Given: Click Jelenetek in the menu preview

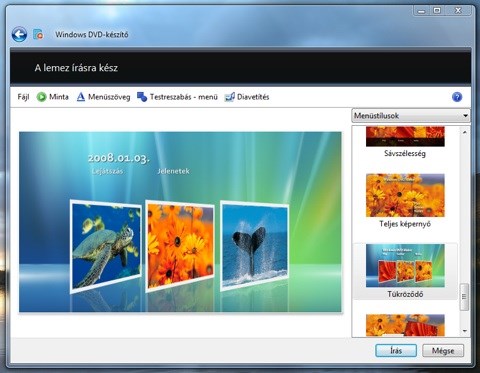Looking at the screenshot, I should pyautogui.click(x=173, y=171).
